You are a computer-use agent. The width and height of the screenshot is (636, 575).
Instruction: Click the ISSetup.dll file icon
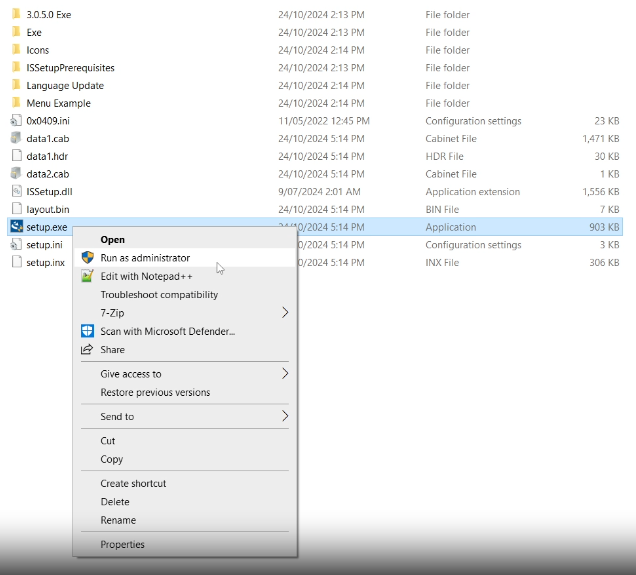[x=16, y=192]
